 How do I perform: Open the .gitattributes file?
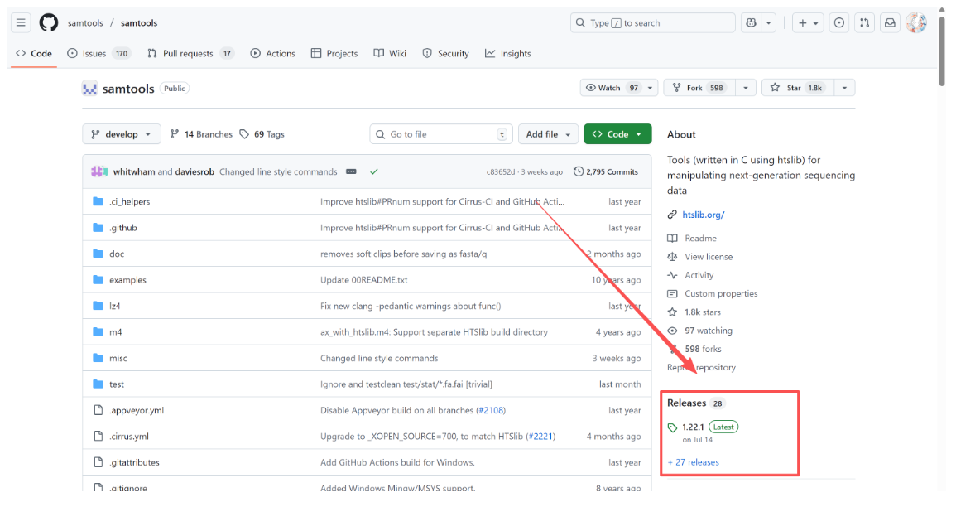134,462
